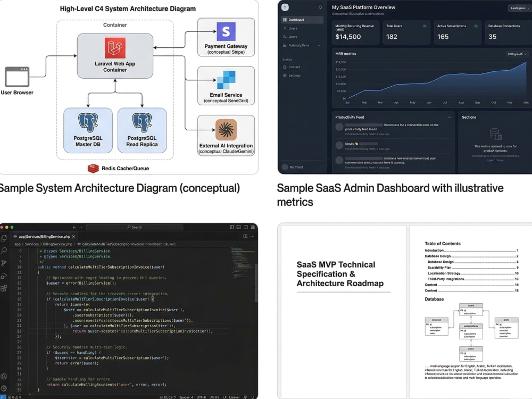The image size is (532, 399).
Task: Click the Active Subscriptions 165 card
Action: coord(458,32)
